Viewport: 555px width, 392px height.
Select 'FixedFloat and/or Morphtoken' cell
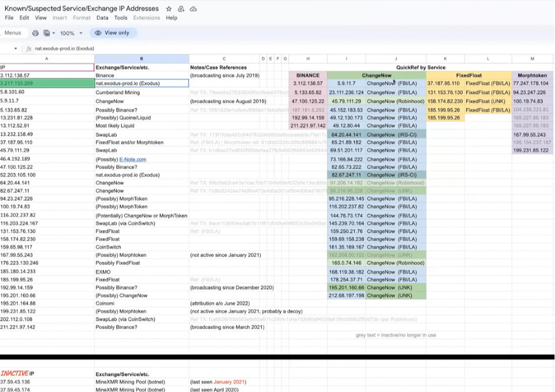click(x=142, y=142)
